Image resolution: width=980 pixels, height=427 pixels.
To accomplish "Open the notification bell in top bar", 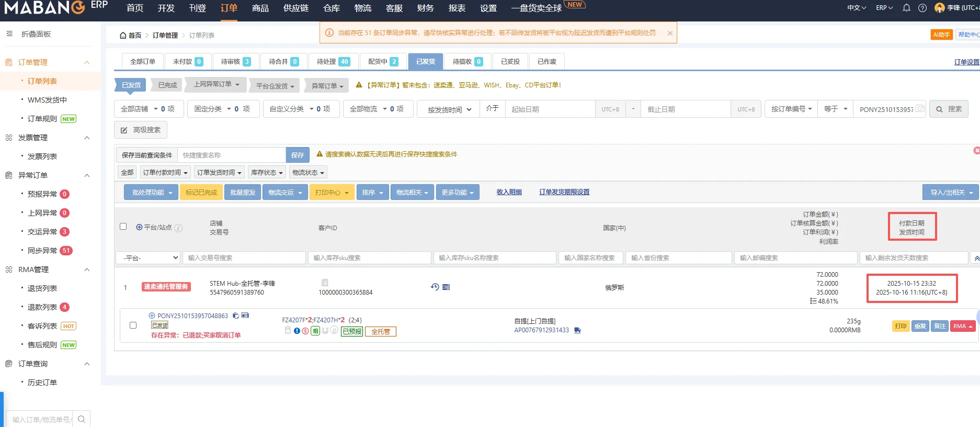I will click(x=907, y=8).
